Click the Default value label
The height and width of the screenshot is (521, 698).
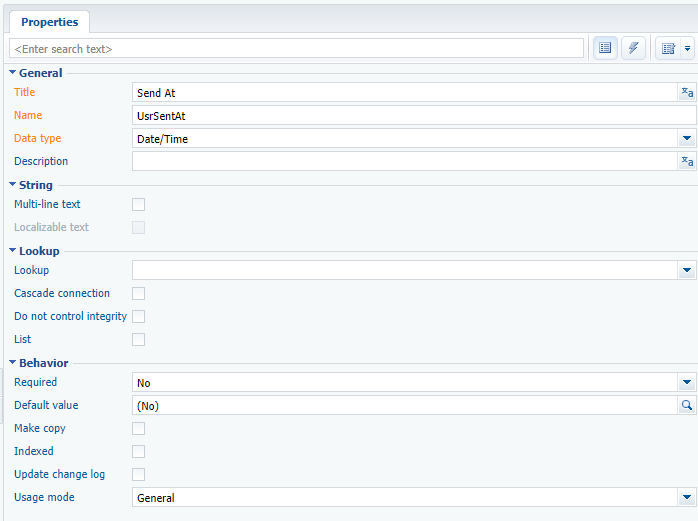click(46, 405)
